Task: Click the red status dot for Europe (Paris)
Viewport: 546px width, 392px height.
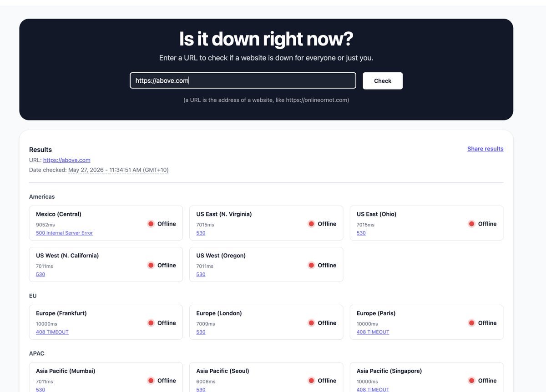Action: point(471,323)
